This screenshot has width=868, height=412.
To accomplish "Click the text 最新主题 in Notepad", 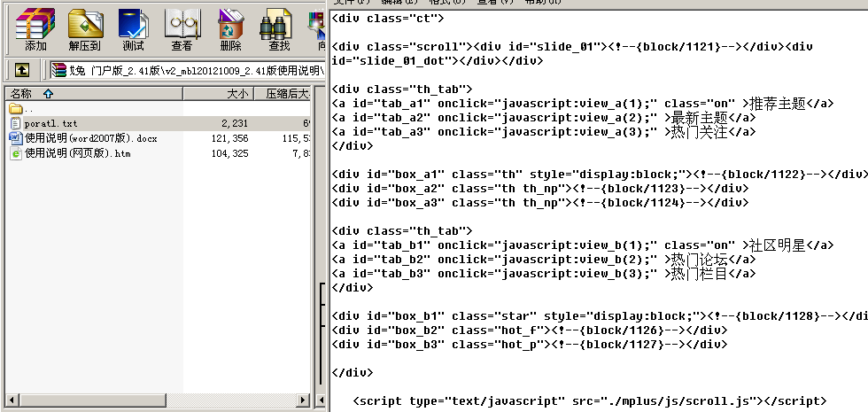I will coord(699,118).
